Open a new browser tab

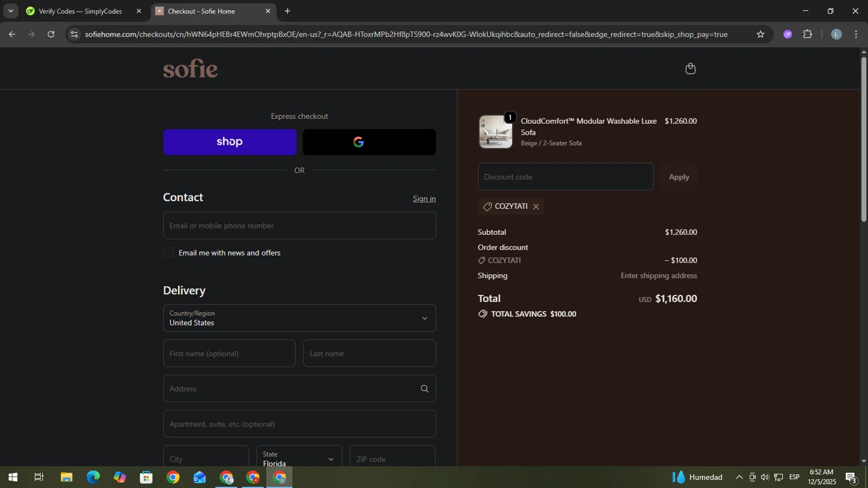[288, 11]
